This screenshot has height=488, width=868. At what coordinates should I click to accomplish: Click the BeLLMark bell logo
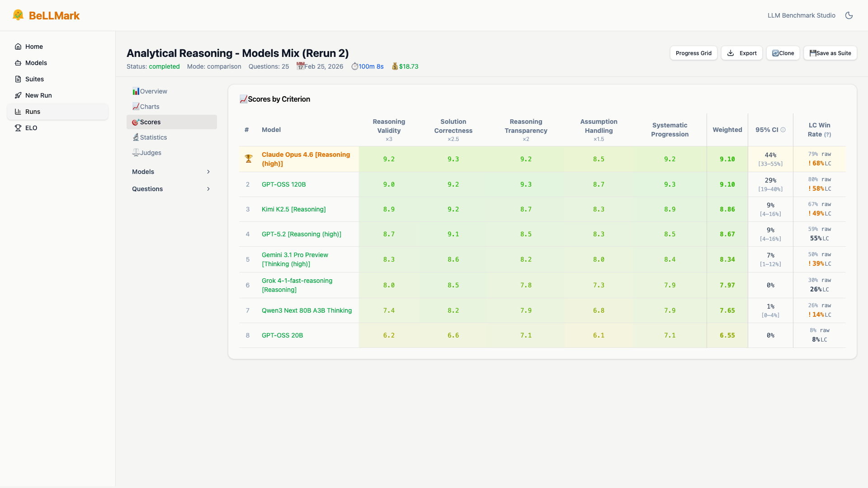(x=18, y=14)
